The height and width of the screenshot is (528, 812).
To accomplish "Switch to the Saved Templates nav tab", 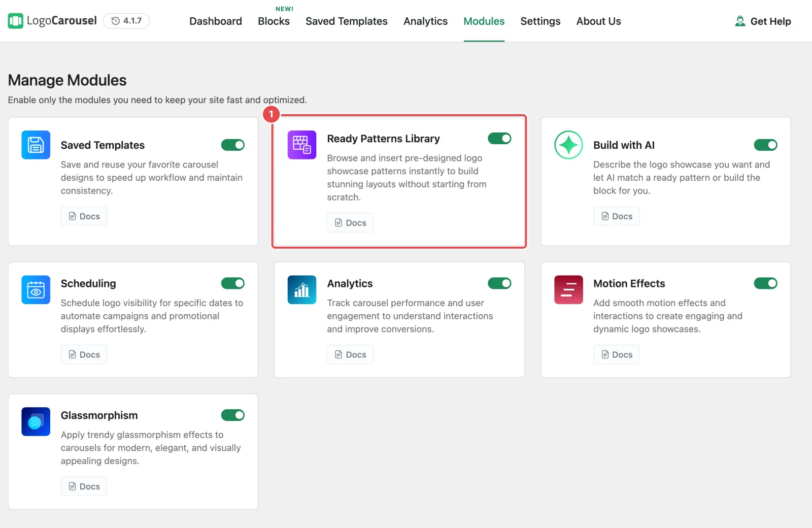I will click(x=347, y=21).
